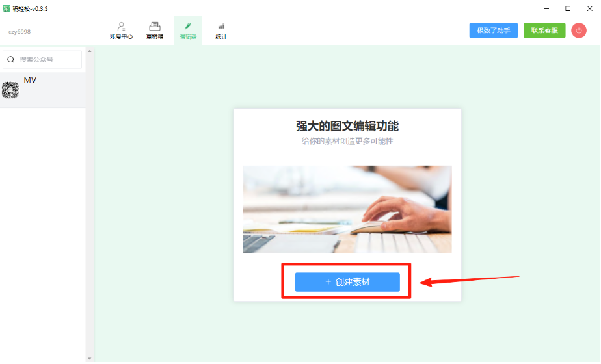Click the sidebar scrollbar down arrow
Image resolution: width=601 pixels, height=364 pixels.
90,359
